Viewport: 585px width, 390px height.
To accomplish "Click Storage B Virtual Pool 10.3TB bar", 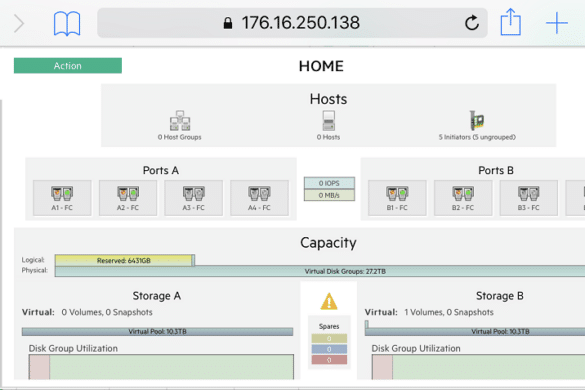I will 475,331.
